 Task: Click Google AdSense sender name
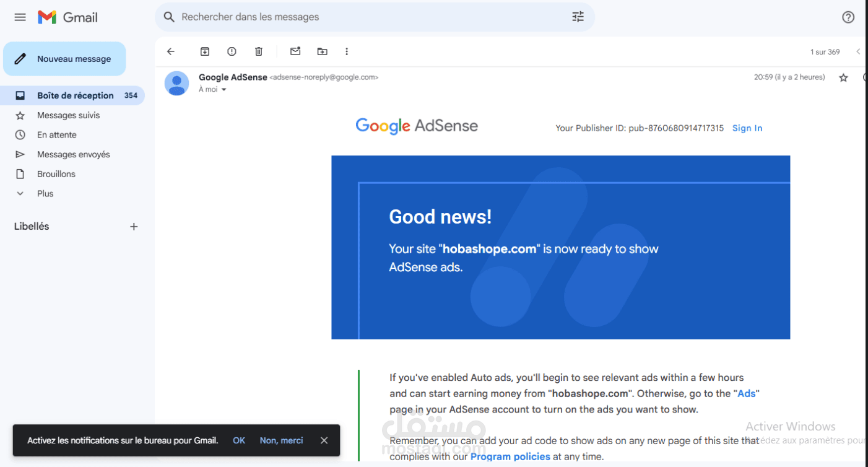click(x=233, y=77)
